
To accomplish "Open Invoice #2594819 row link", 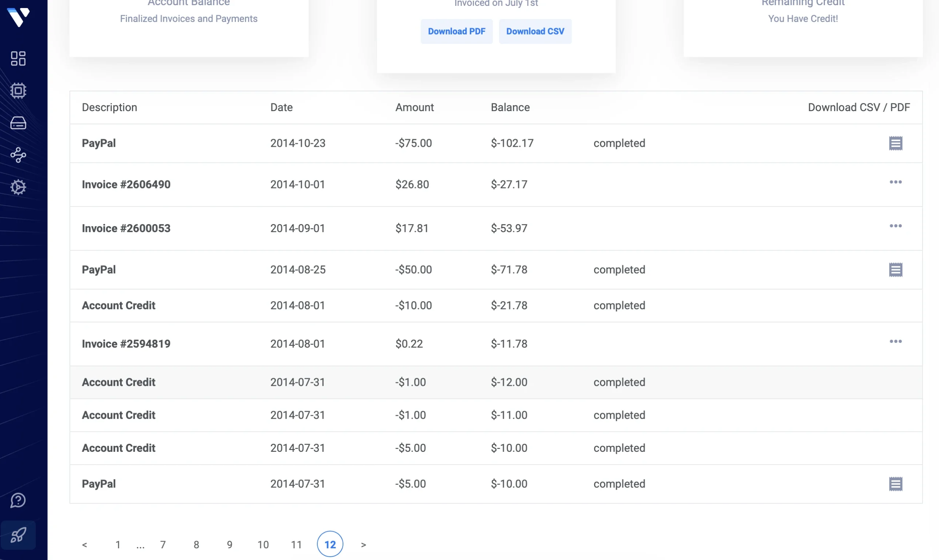I will [x=126, y=344].
